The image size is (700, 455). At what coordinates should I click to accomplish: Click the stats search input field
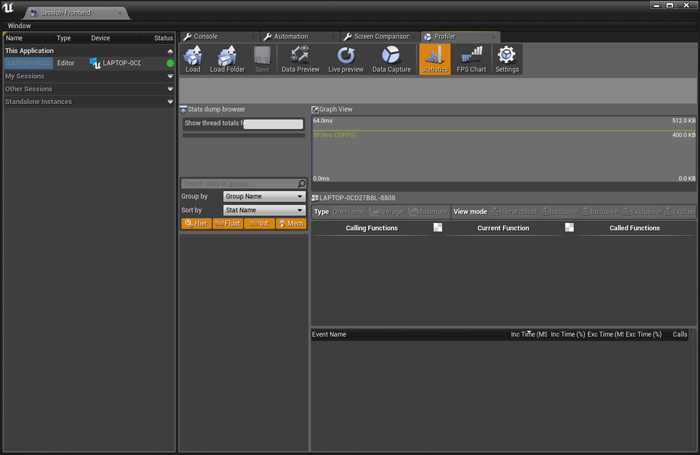[x=240, y=184]
